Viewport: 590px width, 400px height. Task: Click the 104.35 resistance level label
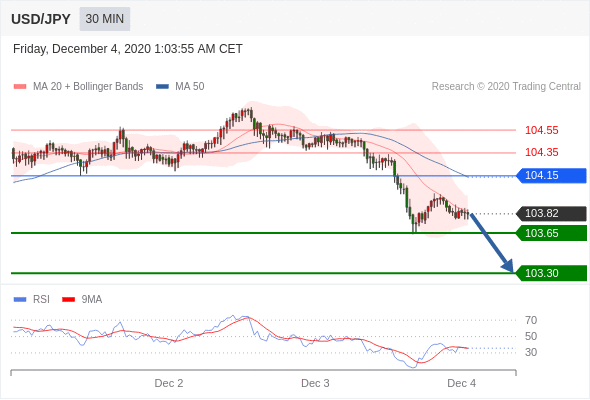541,152
